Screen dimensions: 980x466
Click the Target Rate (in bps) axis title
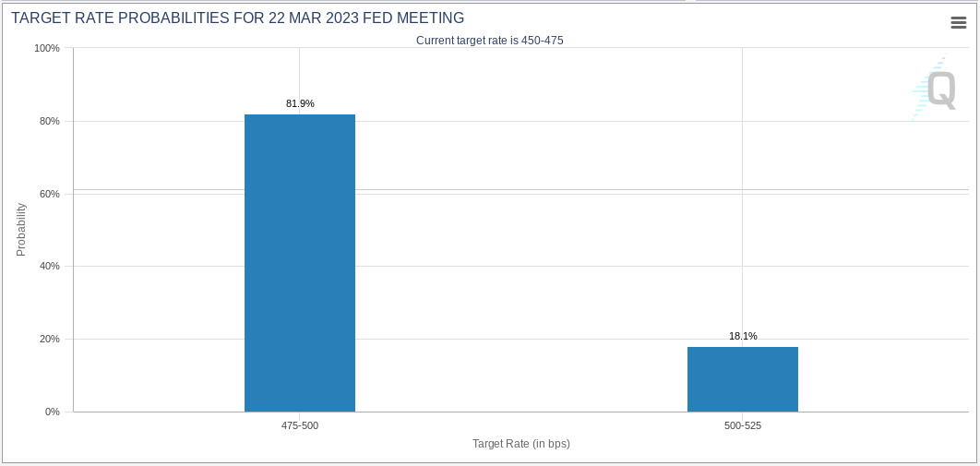521,444
